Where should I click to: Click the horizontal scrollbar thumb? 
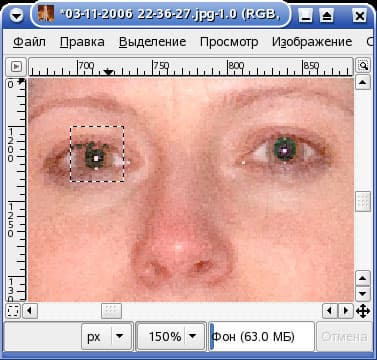111,311
